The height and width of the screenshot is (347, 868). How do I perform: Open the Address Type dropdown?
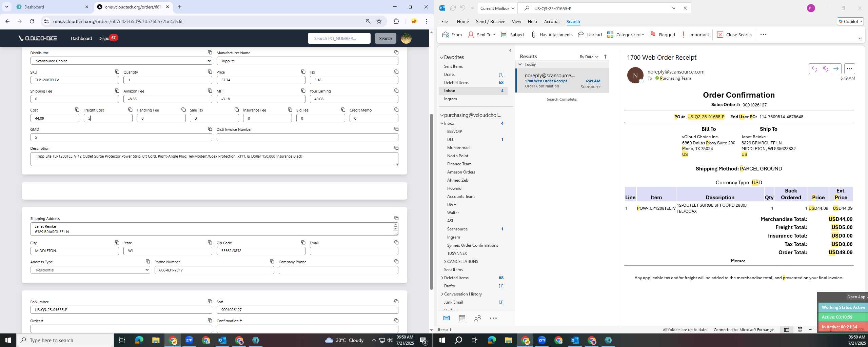pyautogui.click(x=90, y=270)
